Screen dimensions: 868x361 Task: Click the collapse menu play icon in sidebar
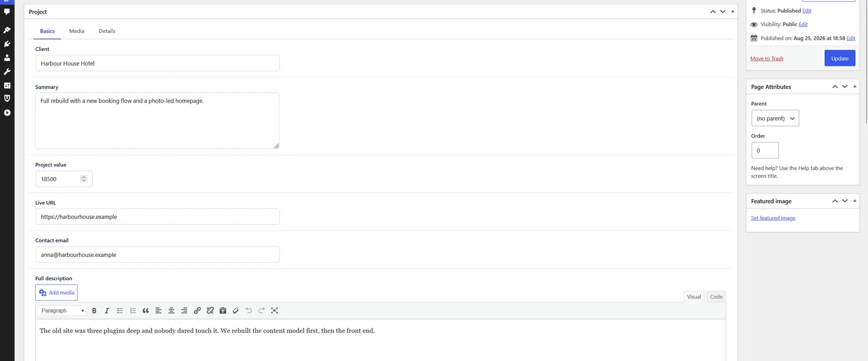[7, 113]
